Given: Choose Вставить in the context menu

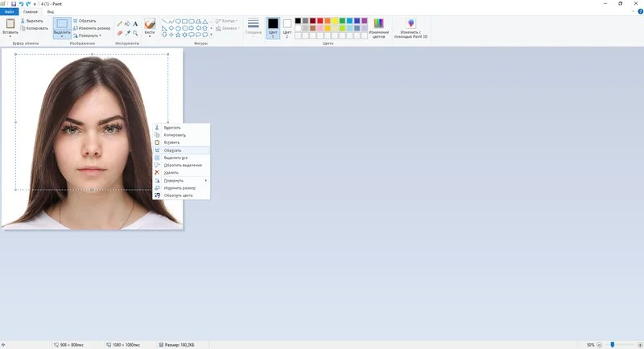Looking at the screenshot, I should point(181,142).
